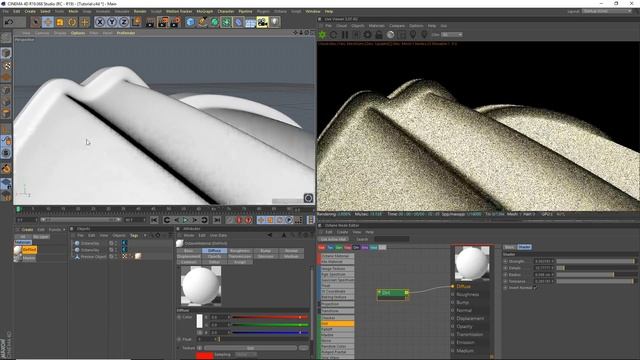
Task: Select the Scale tool icon
Action: pyautogui.click(x=60, y=22)
